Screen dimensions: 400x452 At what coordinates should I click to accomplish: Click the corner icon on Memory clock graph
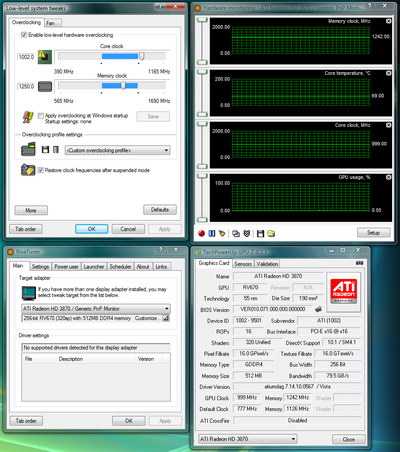[388, 21]
